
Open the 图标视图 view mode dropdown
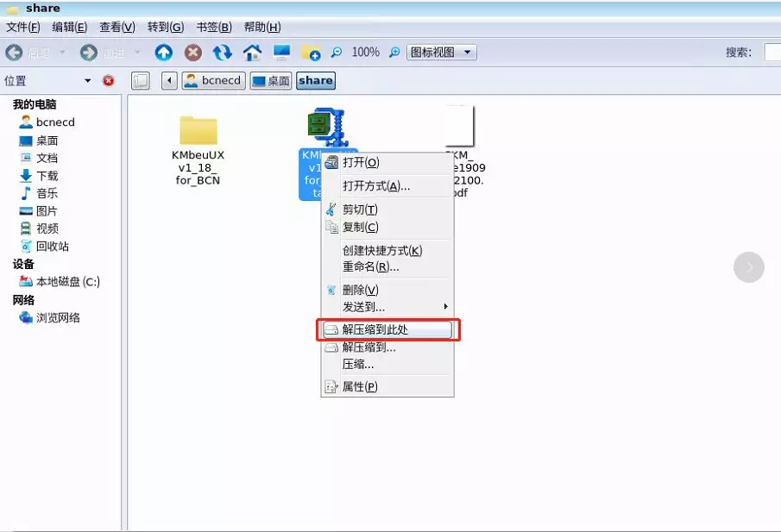[x=438, y=51]
